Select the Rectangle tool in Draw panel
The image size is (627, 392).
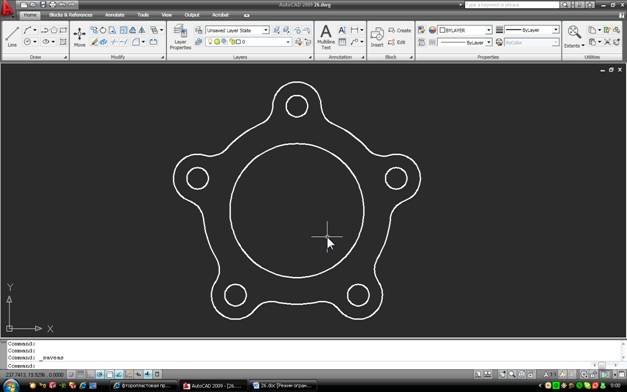point(63,30)
